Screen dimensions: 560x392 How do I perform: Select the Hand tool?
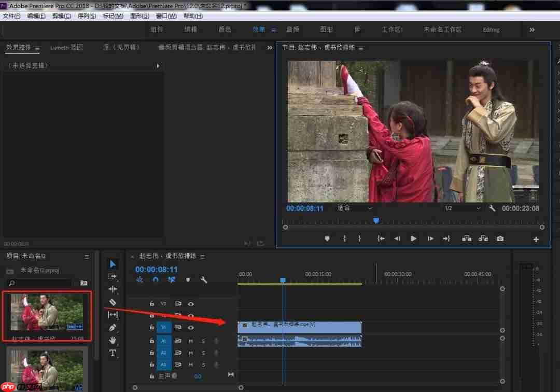pyautogui.click(x=113, y=340)
